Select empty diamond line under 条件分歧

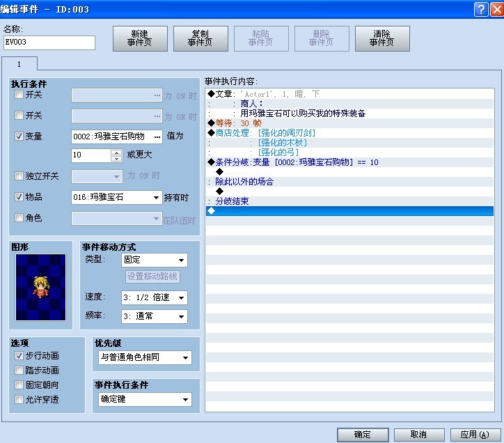[x=349, y=172]
